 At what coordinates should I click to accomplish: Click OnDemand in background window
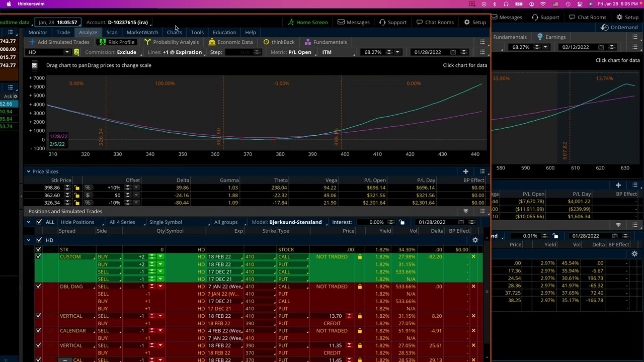(x=620, y=27)
